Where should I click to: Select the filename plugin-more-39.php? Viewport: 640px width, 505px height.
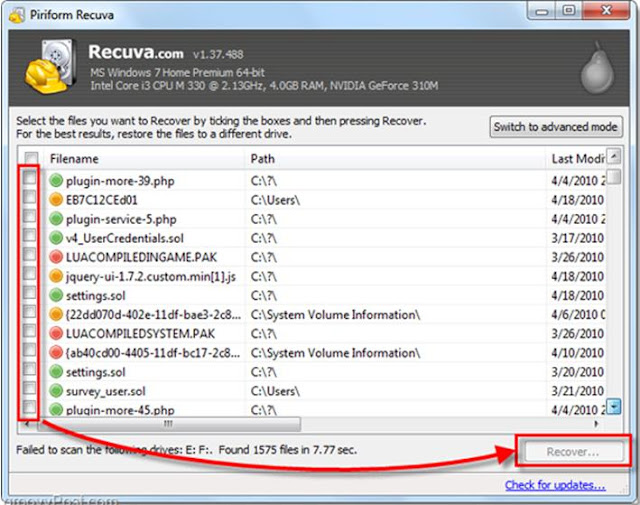coord(120,181)
